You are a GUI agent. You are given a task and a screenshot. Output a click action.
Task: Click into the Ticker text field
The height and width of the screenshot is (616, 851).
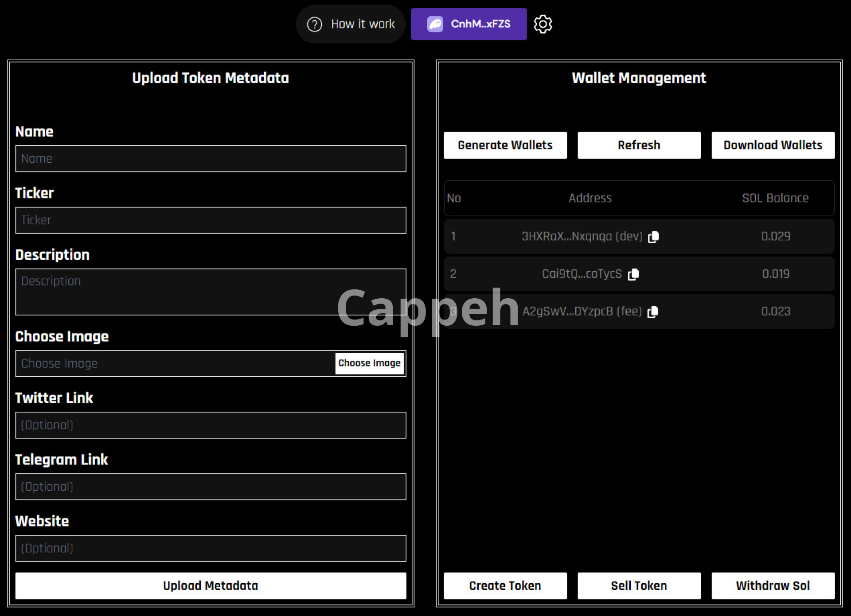point(211,220)
